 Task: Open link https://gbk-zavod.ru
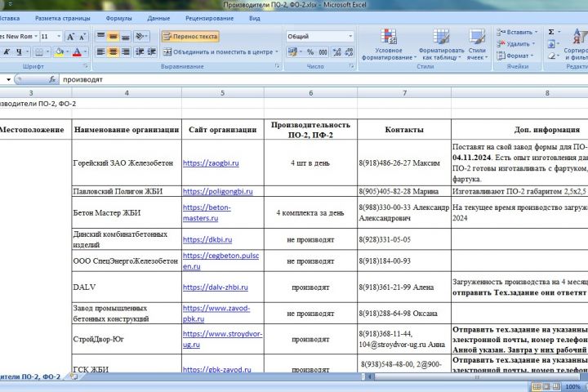tap(216, 369)
